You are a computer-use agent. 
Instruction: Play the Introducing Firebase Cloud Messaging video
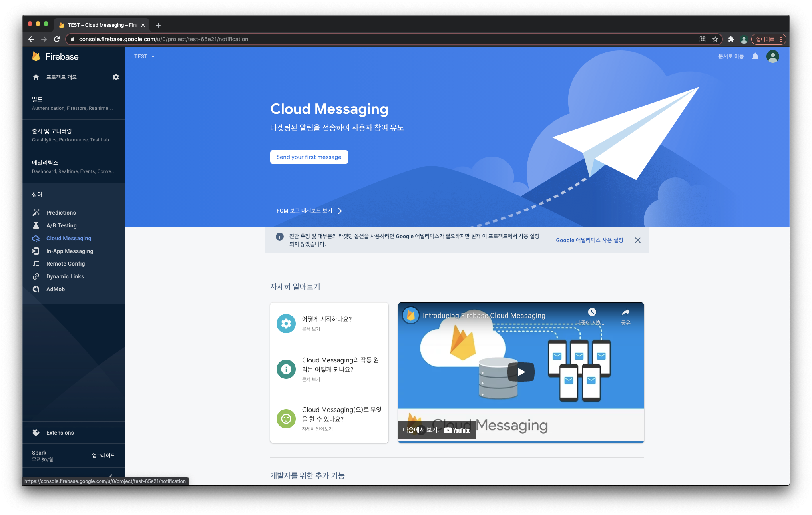pos(521,372)
